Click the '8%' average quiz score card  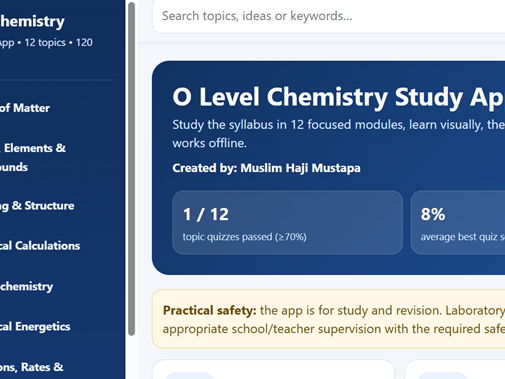pyautogui.click(x=458, y=223)
